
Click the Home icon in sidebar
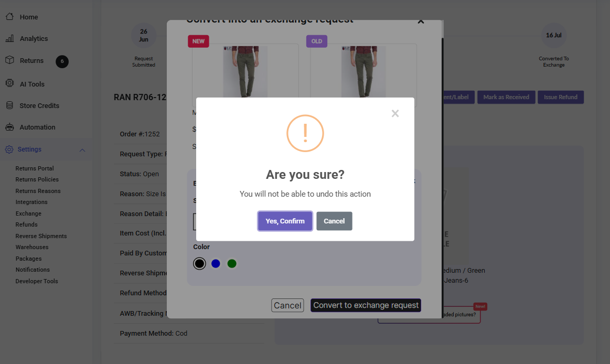9,17
